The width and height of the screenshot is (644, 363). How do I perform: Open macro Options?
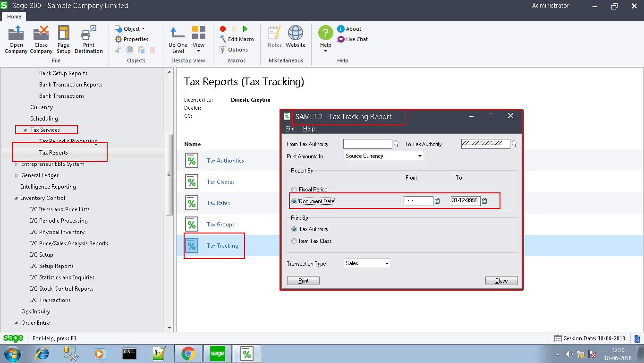click(x=234, y=50)
